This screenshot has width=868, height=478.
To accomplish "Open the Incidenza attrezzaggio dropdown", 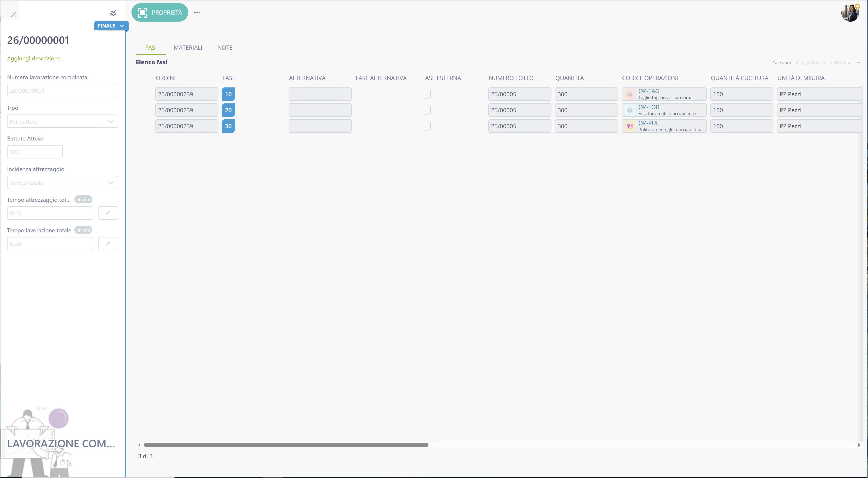I will tap(62, 183).
